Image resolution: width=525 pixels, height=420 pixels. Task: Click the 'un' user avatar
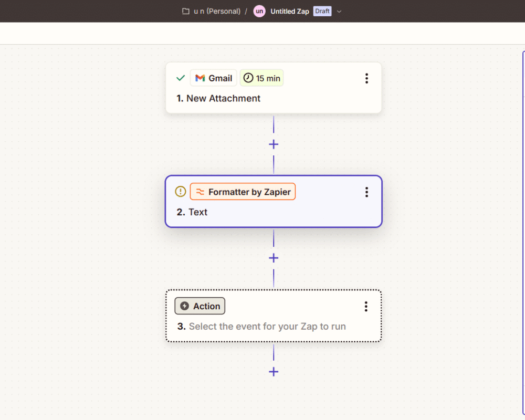(x=259, y=12)
